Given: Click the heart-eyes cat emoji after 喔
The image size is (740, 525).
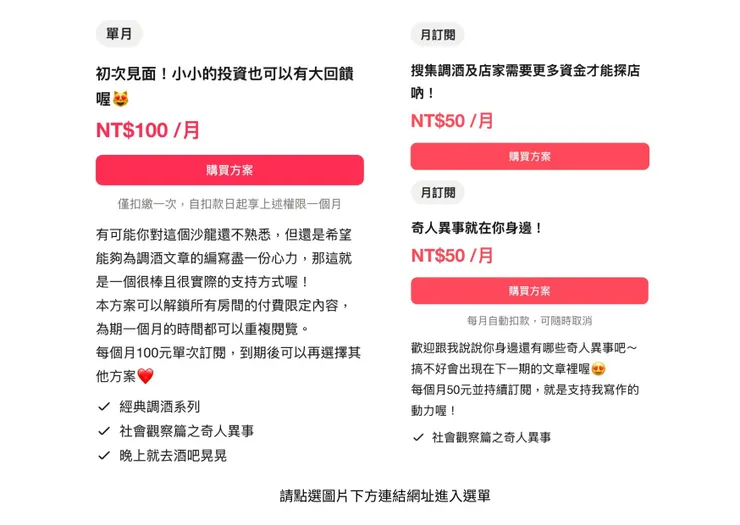Looking at the screenshot, I should (121, 100).
